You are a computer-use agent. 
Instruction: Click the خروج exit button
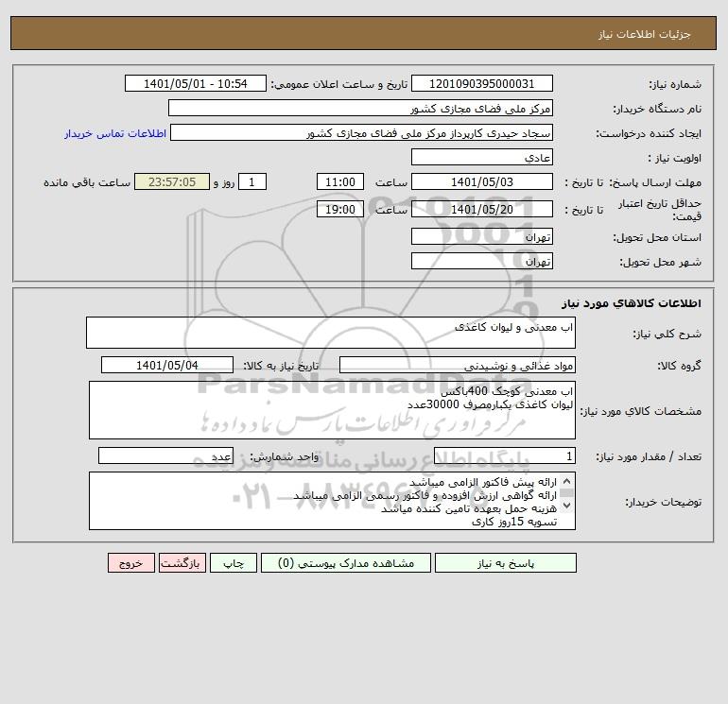[130, 562]
